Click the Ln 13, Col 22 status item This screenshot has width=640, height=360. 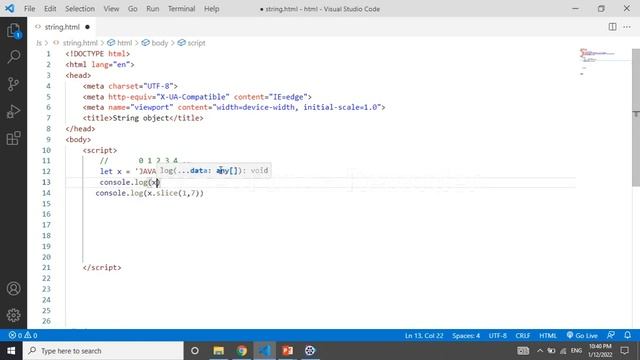point(424,336)
